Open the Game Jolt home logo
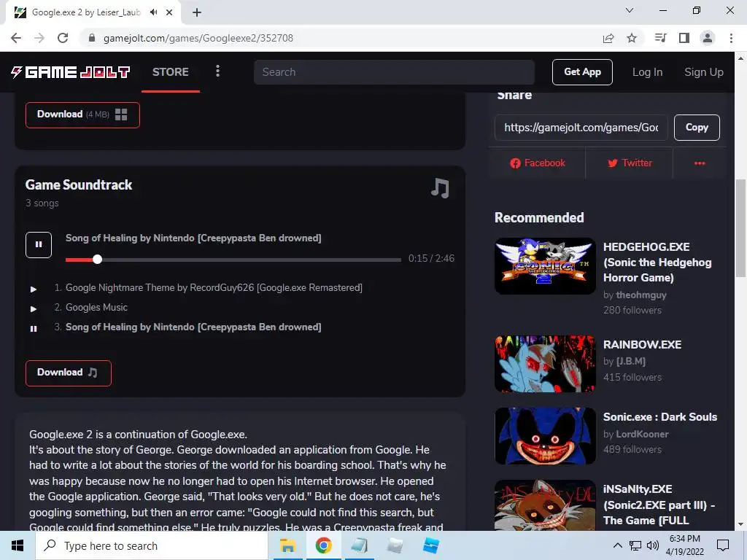747x560 pixels. point(70,72)
